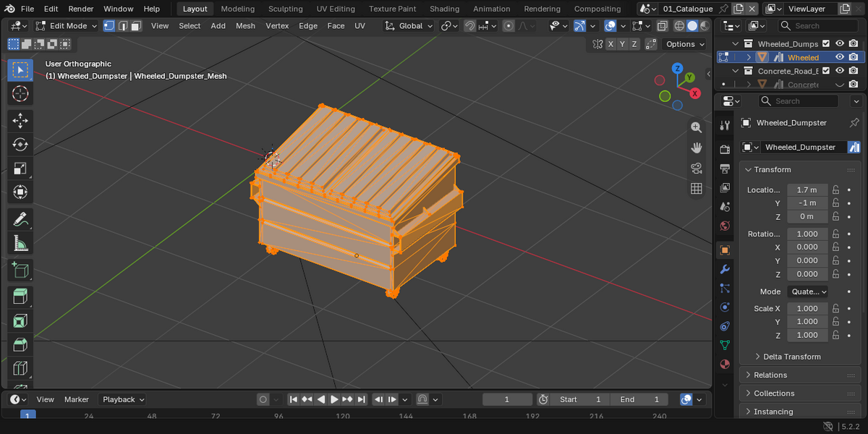Activate the Bevel tool
This screenshot has height=434, width=868.
[20, 345]
